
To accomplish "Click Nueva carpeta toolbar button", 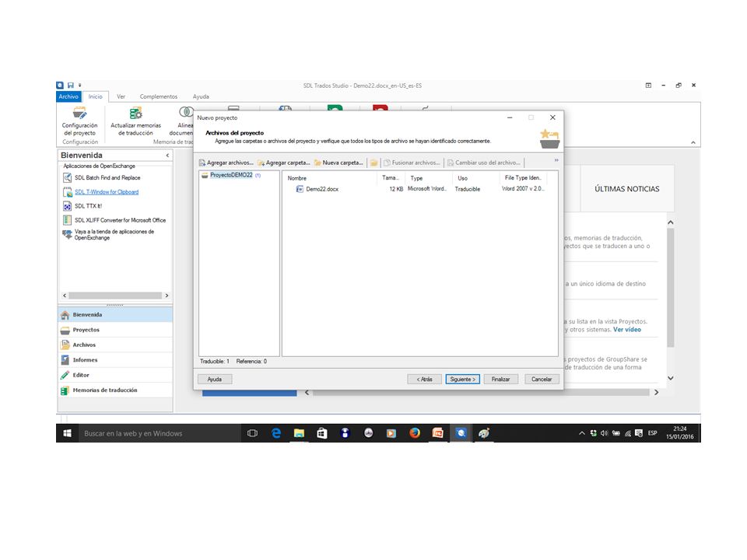I will tap(338, 163).
